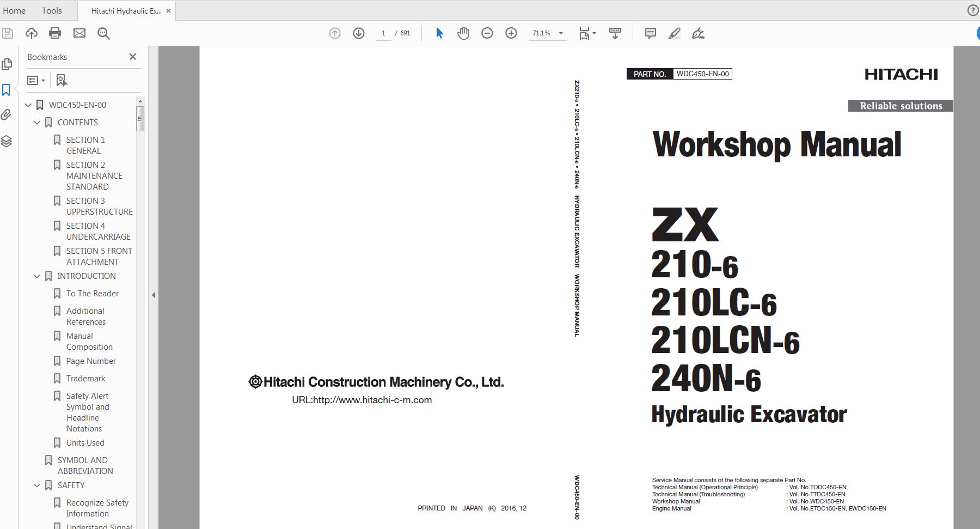Select the CONTENTS bookmark label
980x529 pixels.
click(x=78, y=122)
